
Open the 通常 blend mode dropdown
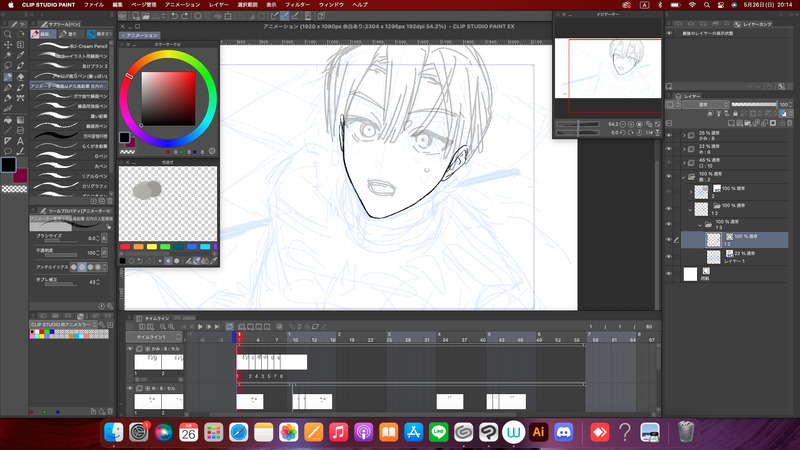[706, 104]
